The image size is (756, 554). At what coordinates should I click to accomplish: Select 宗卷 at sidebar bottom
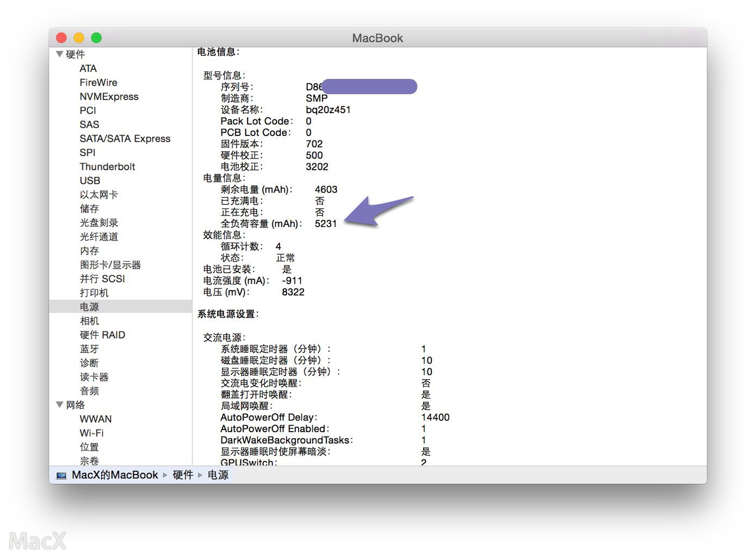(x=89, y=461)
